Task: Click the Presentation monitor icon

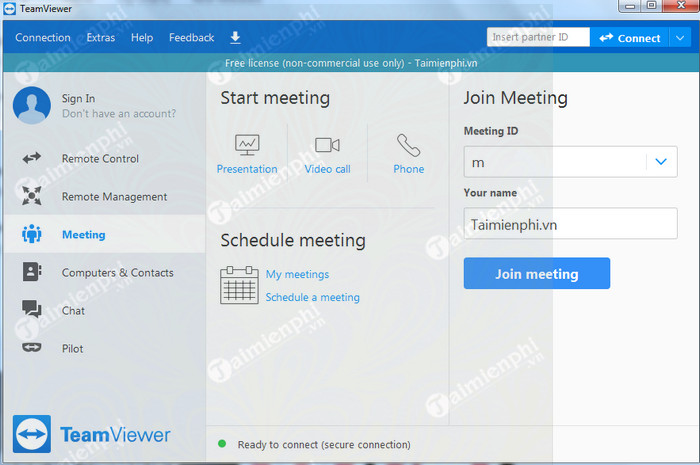Action: pyautogui.click(x=247, y=145)
